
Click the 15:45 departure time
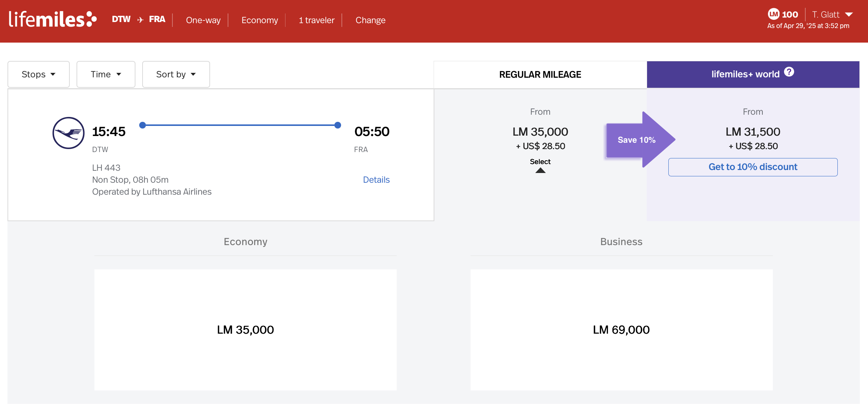coord(109,132)
